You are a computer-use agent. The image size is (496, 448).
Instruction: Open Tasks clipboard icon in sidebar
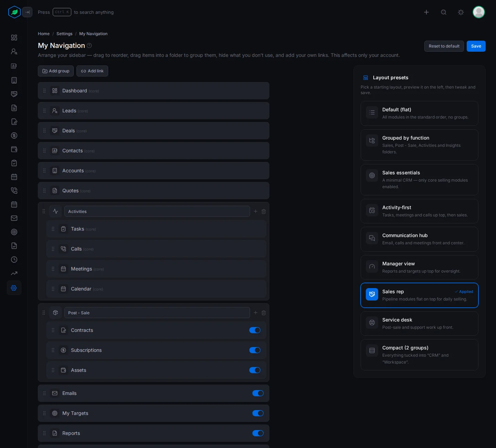[x=14, y=163]
